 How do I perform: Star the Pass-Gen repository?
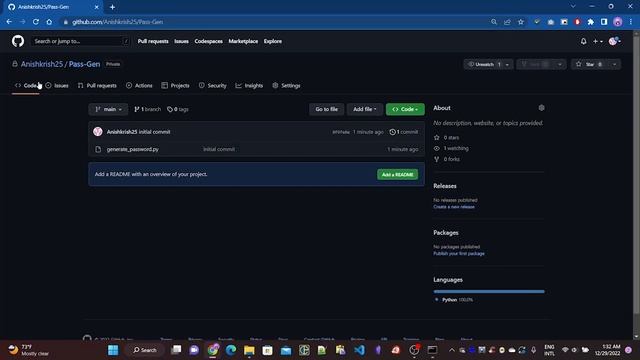[x=590, y=64]
